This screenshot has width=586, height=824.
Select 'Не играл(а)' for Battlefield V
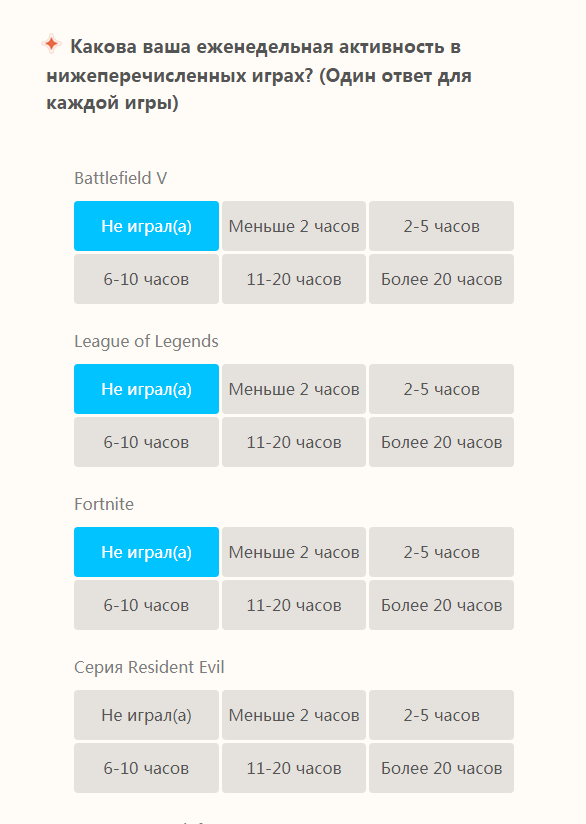[146, 226]
